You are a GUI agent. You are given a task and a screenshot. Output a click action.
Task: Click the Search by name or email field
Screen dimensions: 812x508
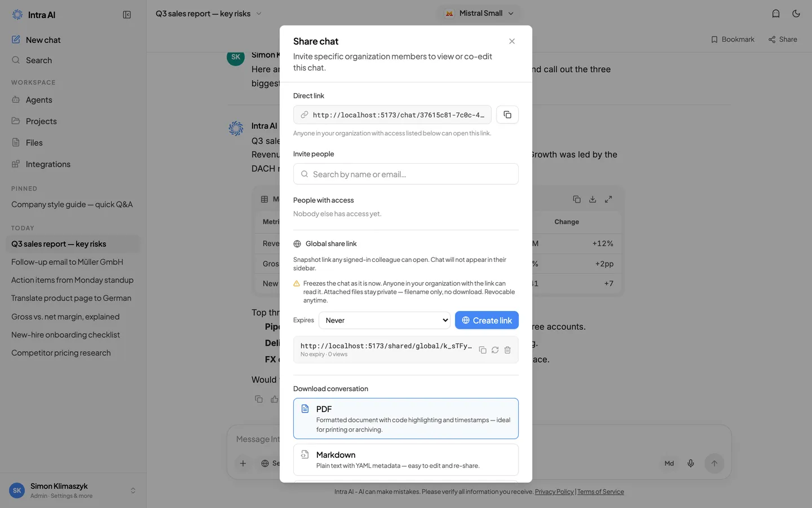[x=406, y=174]
